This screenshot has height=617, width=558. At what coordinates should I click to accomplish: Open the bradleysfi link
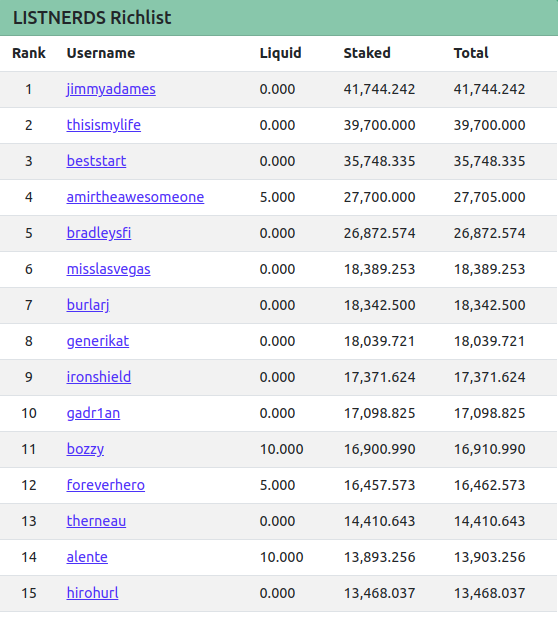coord(99,233)
